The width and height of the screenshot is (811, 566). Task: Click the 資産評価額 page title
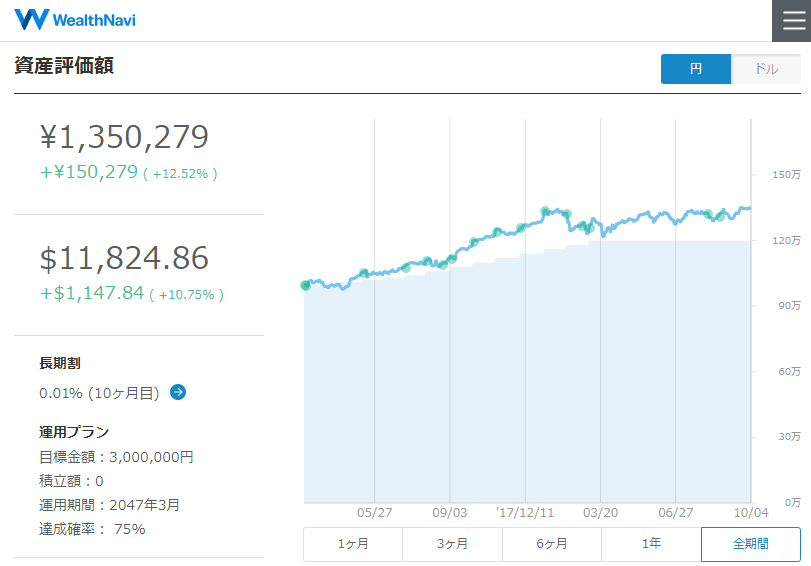pyautogui.click(x=64, y=66)
